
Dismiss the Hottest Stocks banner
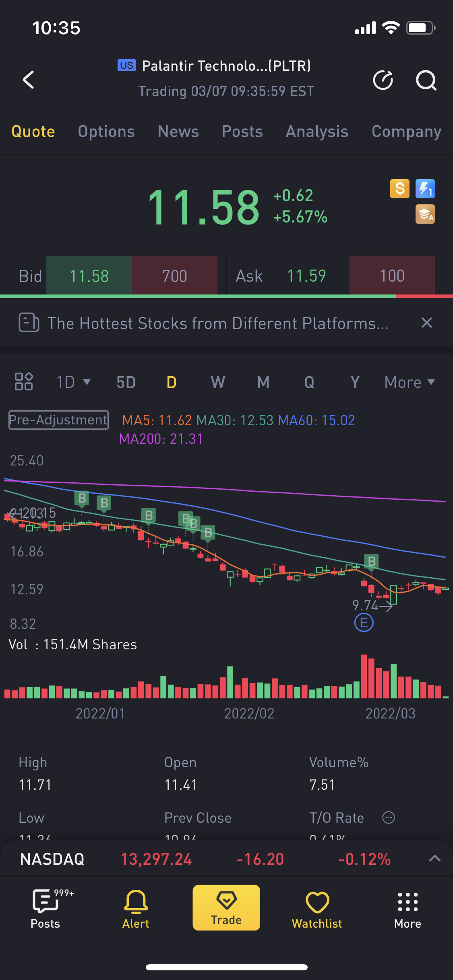point(426,323)
